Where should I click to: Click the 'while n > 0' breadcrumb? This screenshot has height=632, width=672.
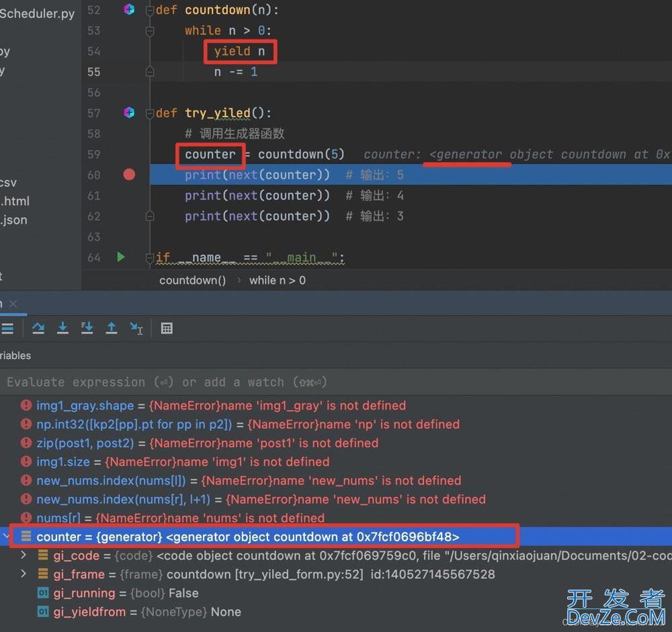click(277, 280)
